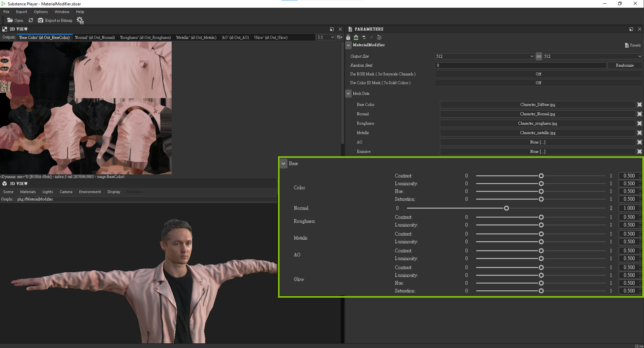
Task: Click the reset parameters circular arrow icon
Action: pyautogui.click(x=379, y=37)
